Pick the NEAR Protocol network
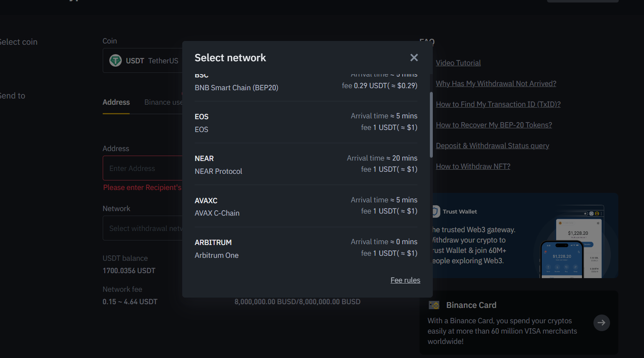This screenshot has height=358, width=644. coord(306,164)
